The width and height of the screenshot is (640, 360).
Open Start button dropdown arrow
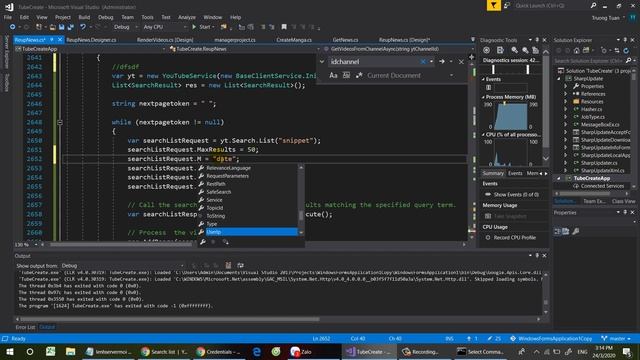213,27
